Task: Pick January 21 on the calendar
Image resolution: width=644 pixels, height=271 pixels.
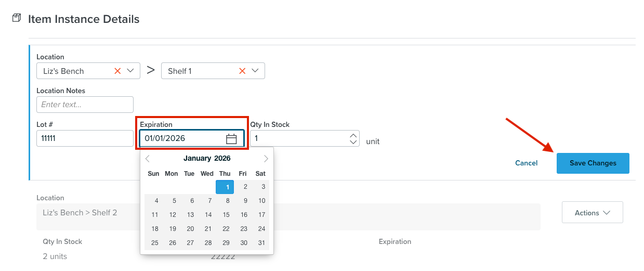Action: 208,229
